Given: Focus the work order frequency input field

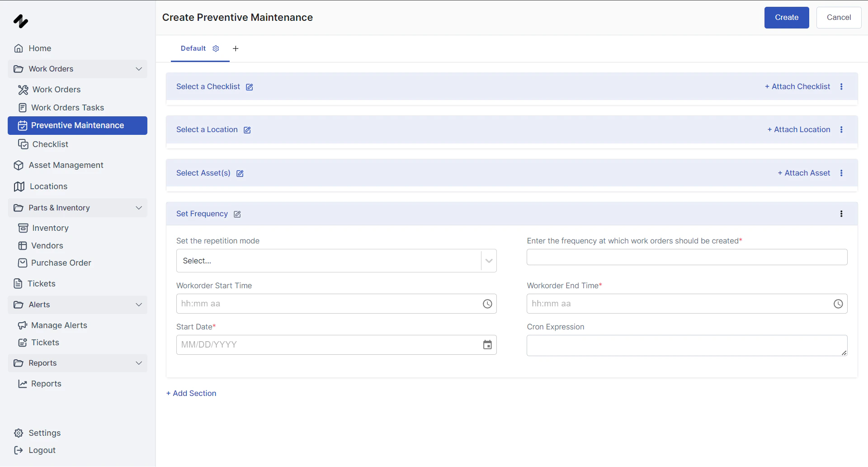Looking at the screenshot, I should pyautogui.click(x=687, y=257).
